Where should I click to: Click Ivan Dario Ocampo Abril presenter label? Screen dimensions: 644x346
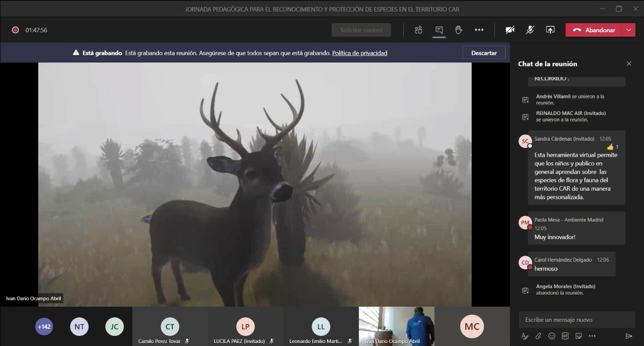[x=33, y=298]
